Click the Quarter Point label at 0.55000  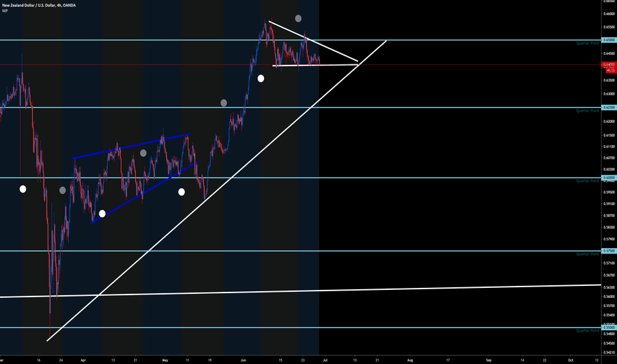coord(587,330)
